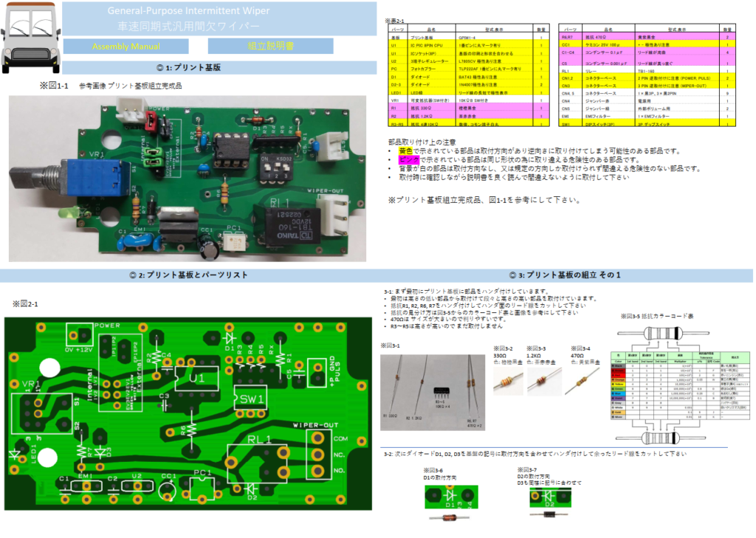The image size is (756, 538).
Task: Click the '◎ 3: プリント基板の組立 その1' header
Action: (x=565, y=275)
